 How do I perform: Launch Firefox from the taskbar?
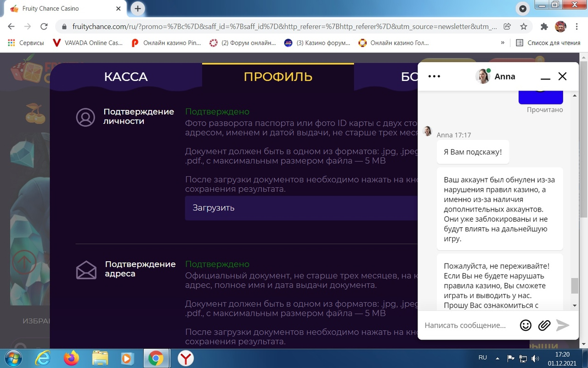[x=71, y=358]
